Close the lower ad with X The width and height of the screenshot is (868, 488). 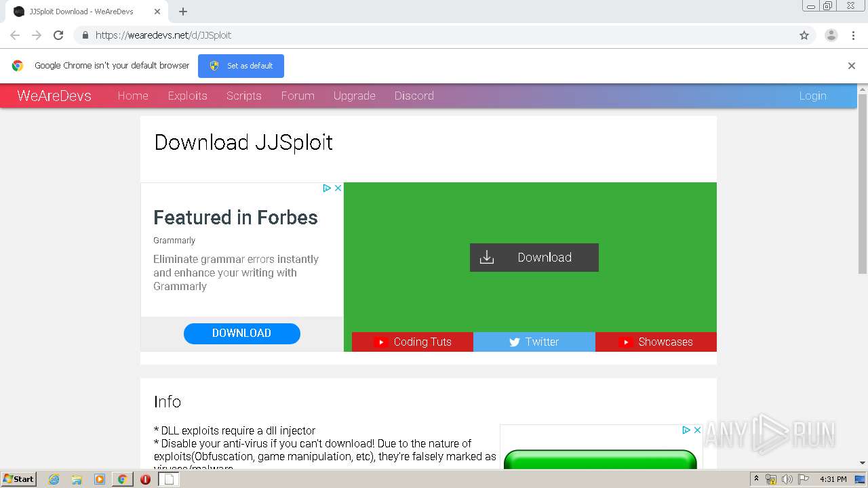[x=697, y=430]
